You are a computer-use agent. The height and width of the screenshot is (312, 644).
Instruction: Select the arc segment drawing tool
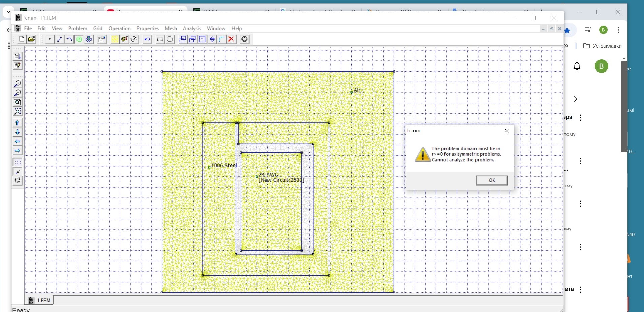(x=69, y=39)
